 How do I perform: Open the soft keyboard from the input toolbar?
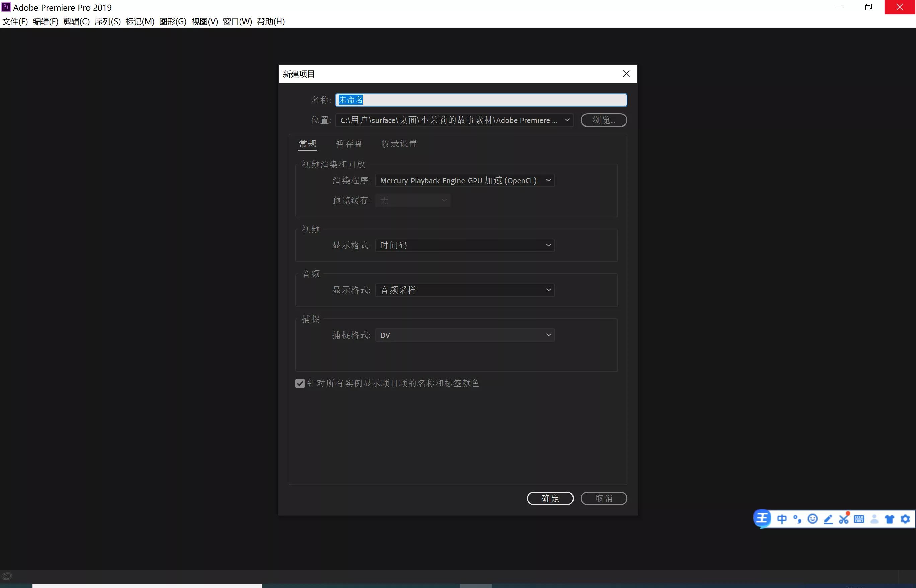tap(859, 518)
